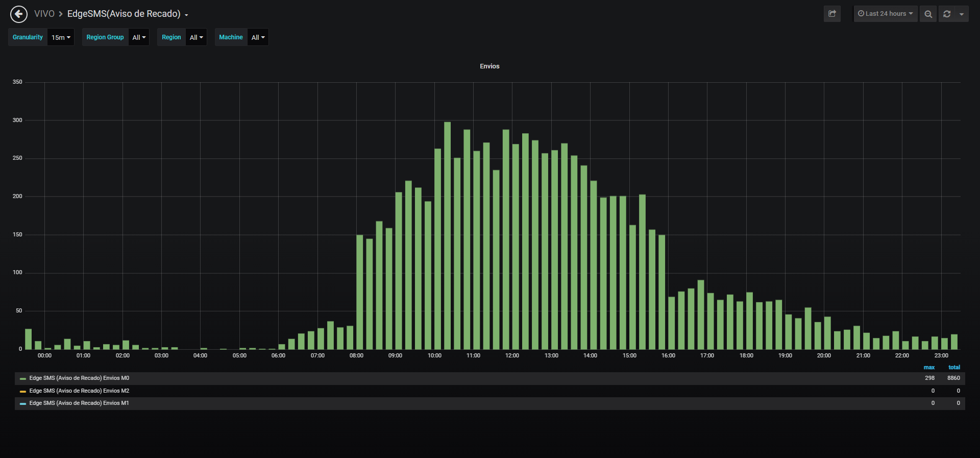Click the VIVO folder breadcrumb
Image resolution: width=980 pixels, height=458 pixels.
(44, 14)
